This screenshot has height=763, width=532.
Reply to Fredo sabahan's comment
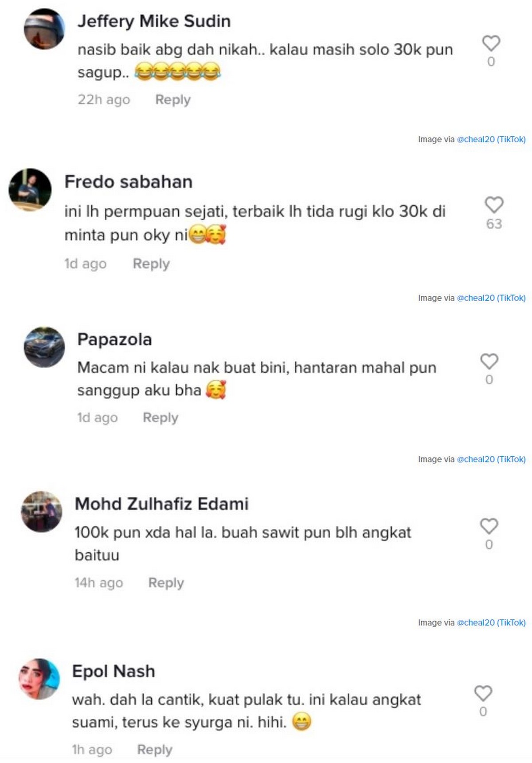pyautogui.click(x=151, y=264)
